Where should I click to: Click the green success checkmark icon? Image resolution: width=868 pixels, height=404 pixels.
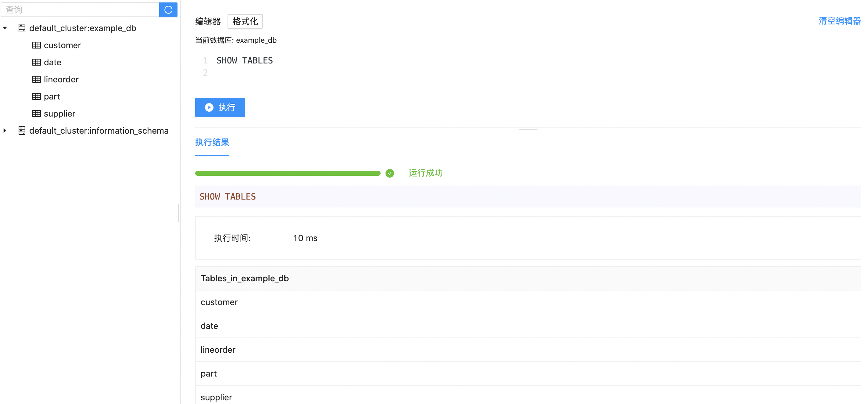tap(389, 173)
